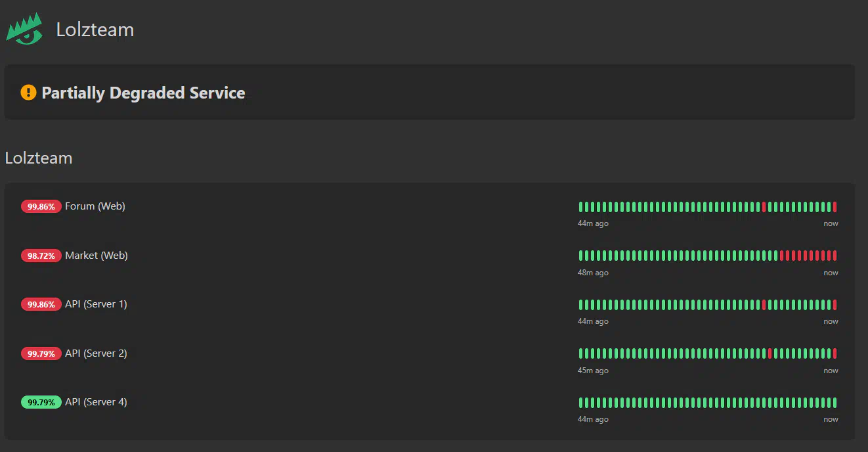
Task: Click the 44m ago label under Forum (Web) bars
Action: click(593, 223)
